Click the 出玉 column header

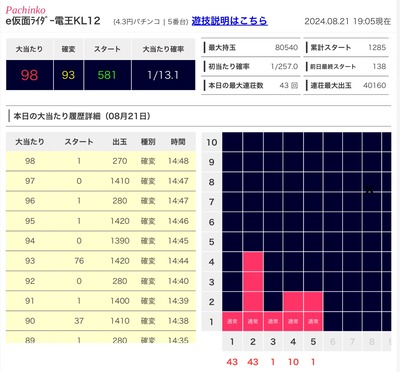point(120,142)
